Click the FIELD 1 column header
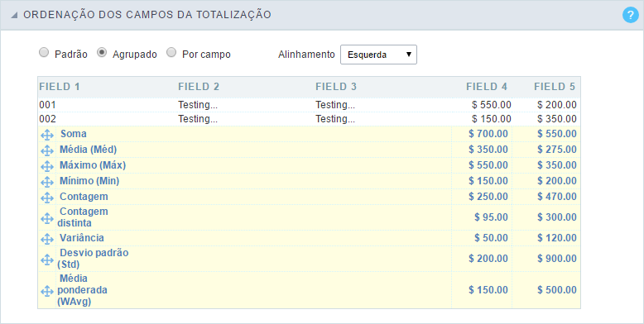The width and height of the screenshot is (644, 324). point(60,87)
